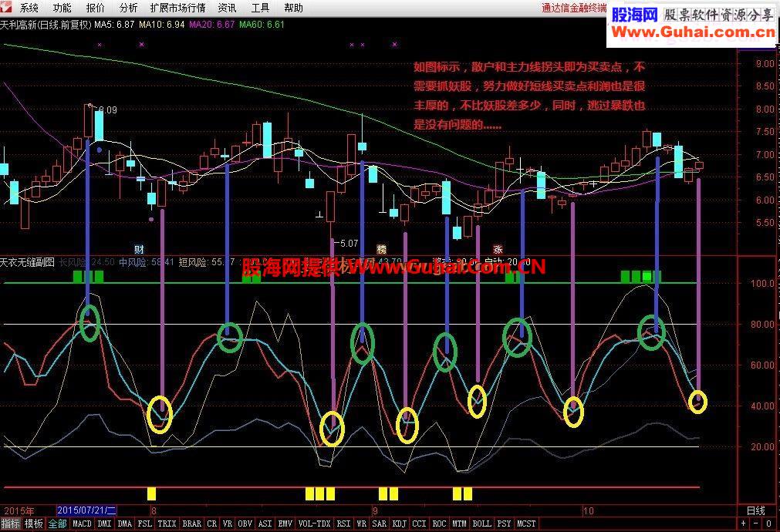Click the plus zoom-in button
This screenshot has height=532, width=780.
(x=743, y=524)
